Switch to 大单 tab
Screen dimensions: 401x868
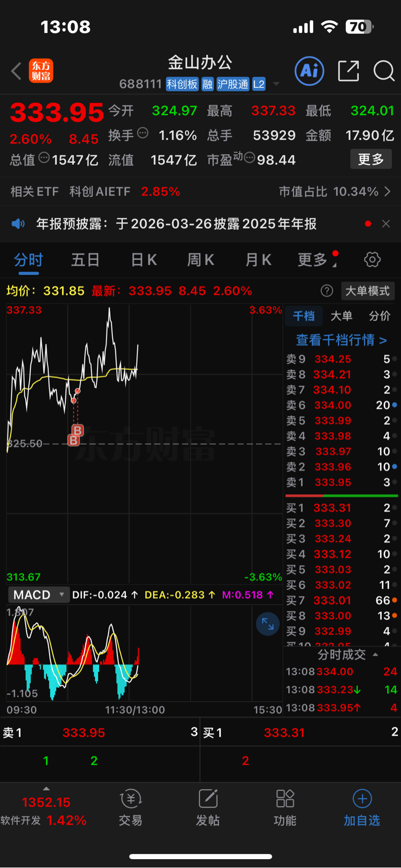pos(341,316)
